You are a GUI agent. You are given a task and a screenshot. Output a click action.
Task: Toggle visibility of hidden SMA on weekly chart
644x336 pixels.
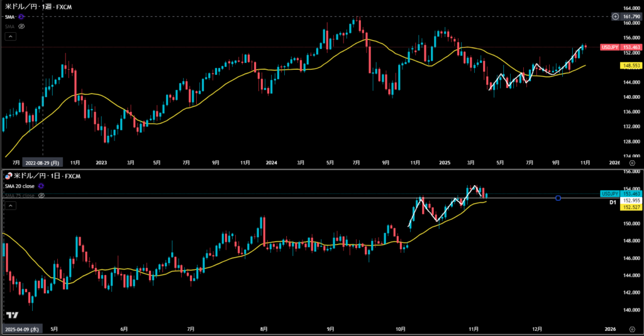click(x=21, y=26)
